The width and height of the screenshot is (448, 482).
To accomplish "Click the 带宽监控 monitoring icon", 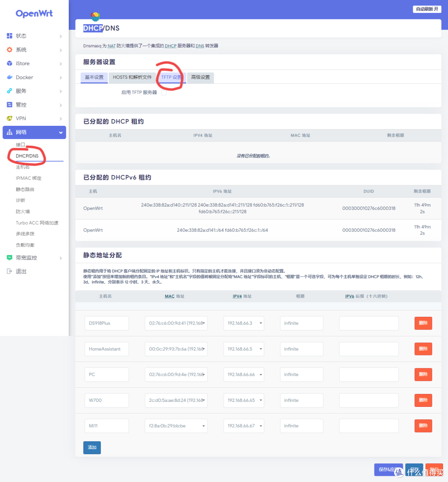I will [x=9, y=257].
